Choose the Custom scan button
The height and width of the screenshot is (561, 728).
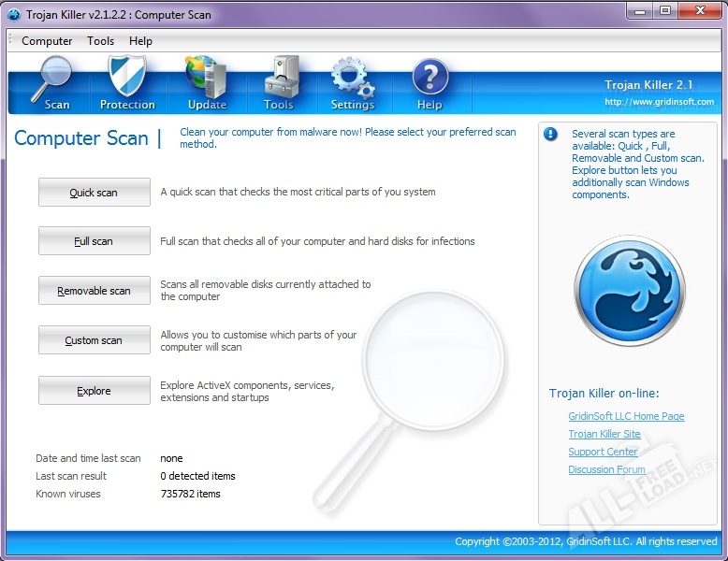pyautogui.click(x=94, y=340)
